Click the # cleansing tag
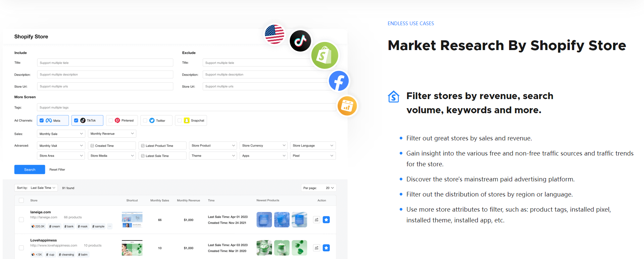This screenshot has height=259, width=644. (x=66, y=255)
